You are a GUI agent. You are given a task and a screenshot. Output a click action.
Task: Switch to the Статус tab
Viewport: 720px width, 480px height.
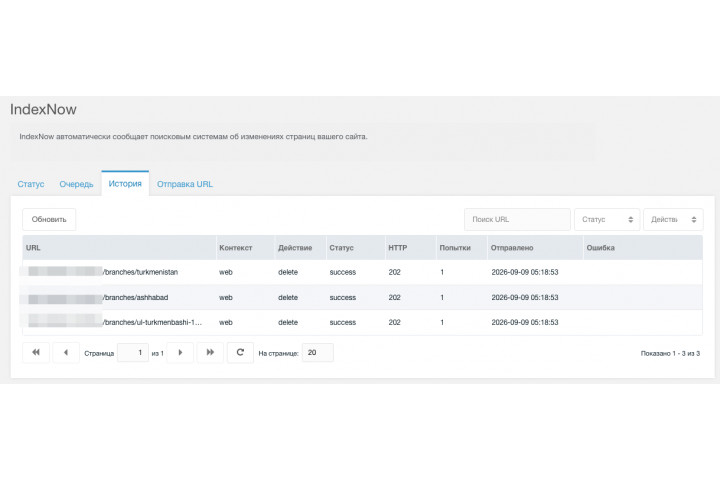(31, 184)
